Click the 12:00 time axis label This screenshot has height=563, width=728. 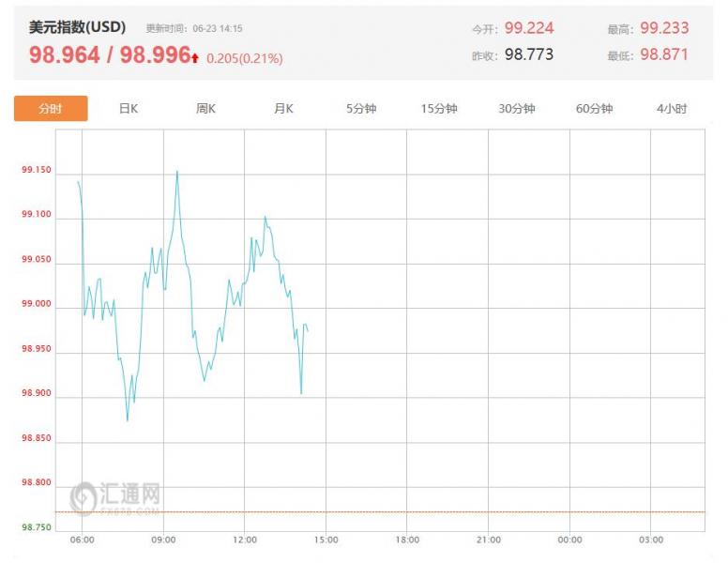(245, 540)
